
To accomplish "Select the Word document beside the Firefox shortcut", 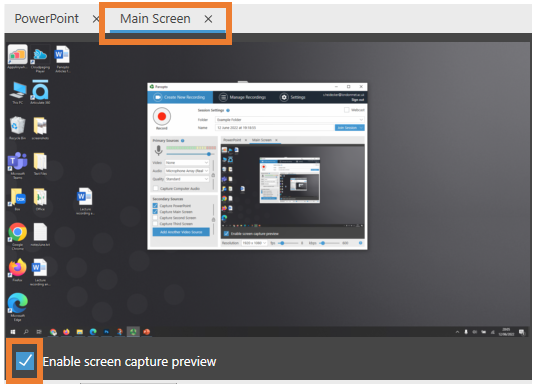I will pyautogui.click(x=40, y=272).
